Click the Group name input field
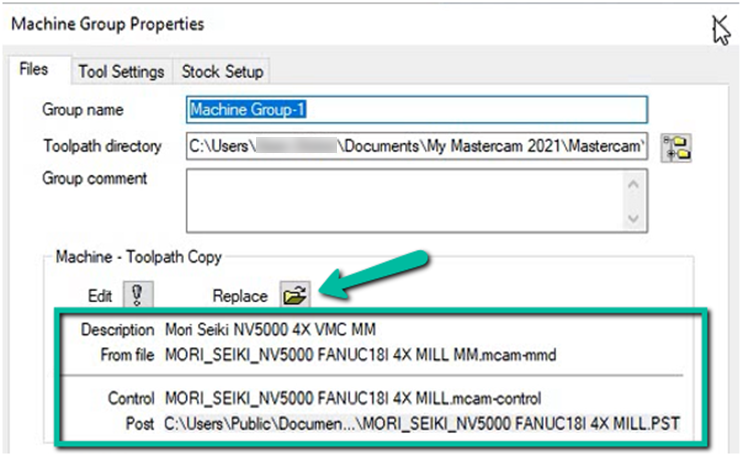743x456 pixels. click(417, 109)
